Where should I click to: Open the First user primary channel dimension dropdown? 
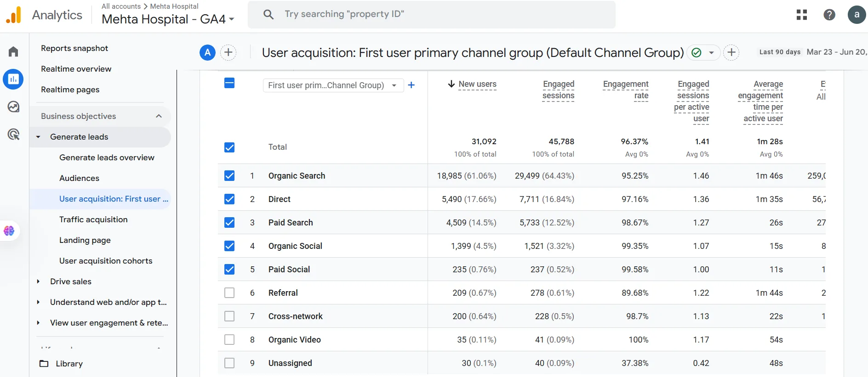[333, 85]
